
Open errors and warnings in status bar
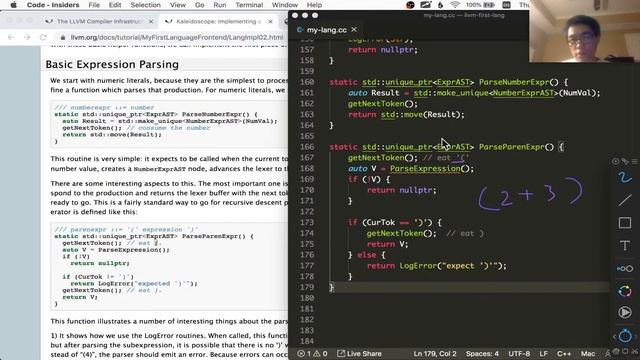312,353
